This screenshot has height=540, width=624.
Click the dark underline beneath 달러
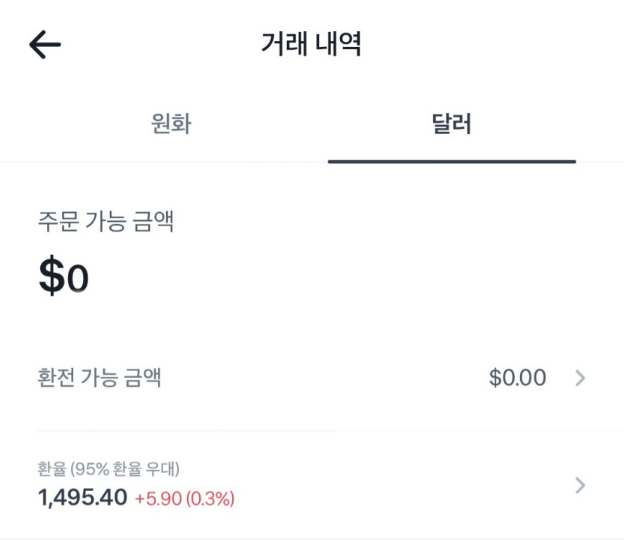coord(451,161)
